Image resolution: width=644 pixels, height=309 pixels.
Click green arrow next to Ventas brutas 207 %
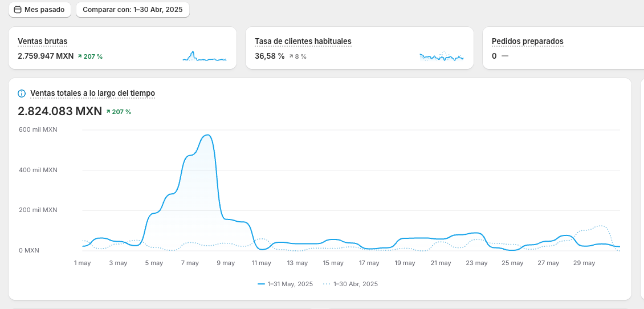coord(80,56)
